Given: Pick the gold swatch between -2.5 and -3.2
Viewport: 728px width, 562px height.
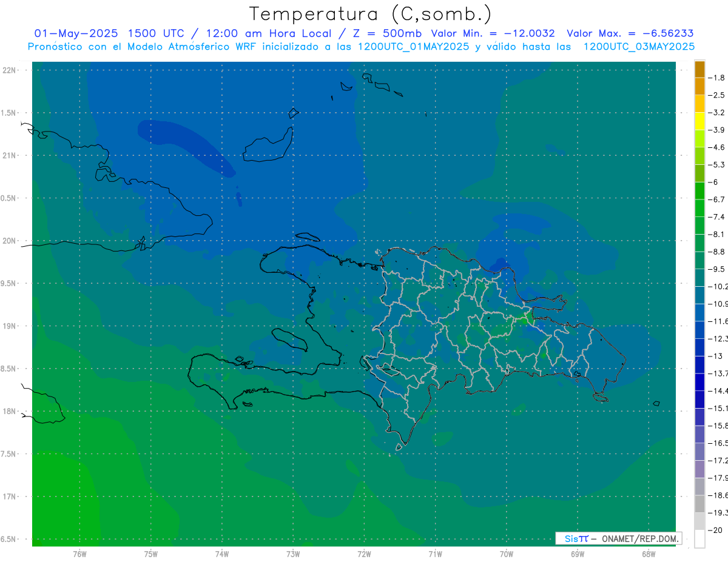Looking at the screenshot, I should [699, 104].
